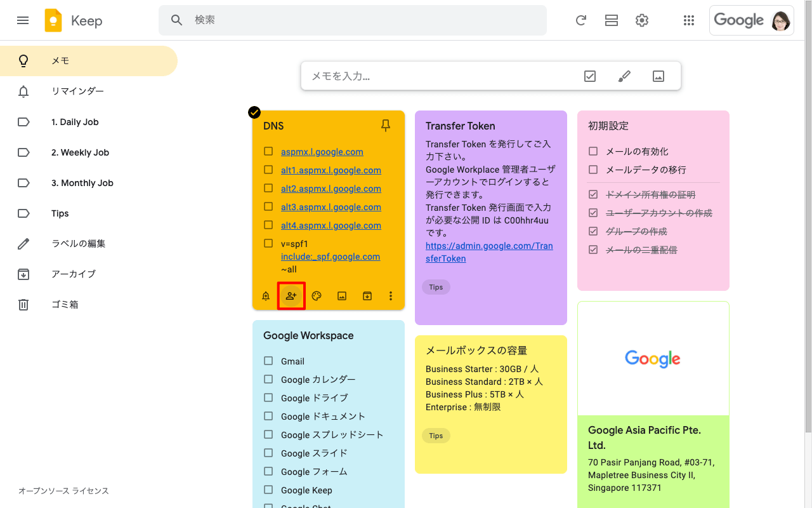Check the Google カレンダー checkbox
This screenshot has height=508, width=812.
(x=268, y=379)
